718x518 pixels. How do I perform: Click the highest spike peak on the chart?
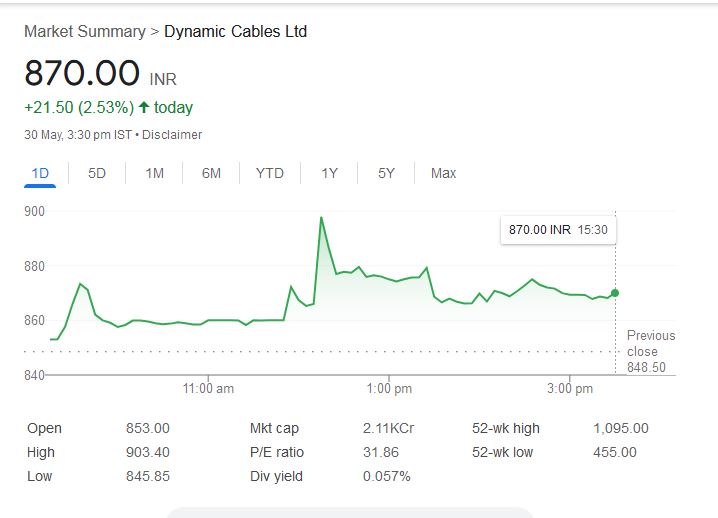click(x=321, y=217)
